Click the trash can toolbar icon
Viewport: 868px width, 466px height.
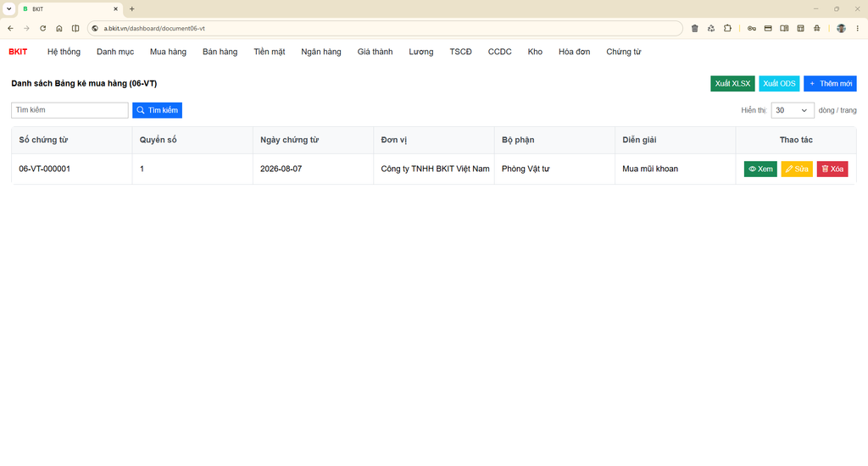point(695,28)
